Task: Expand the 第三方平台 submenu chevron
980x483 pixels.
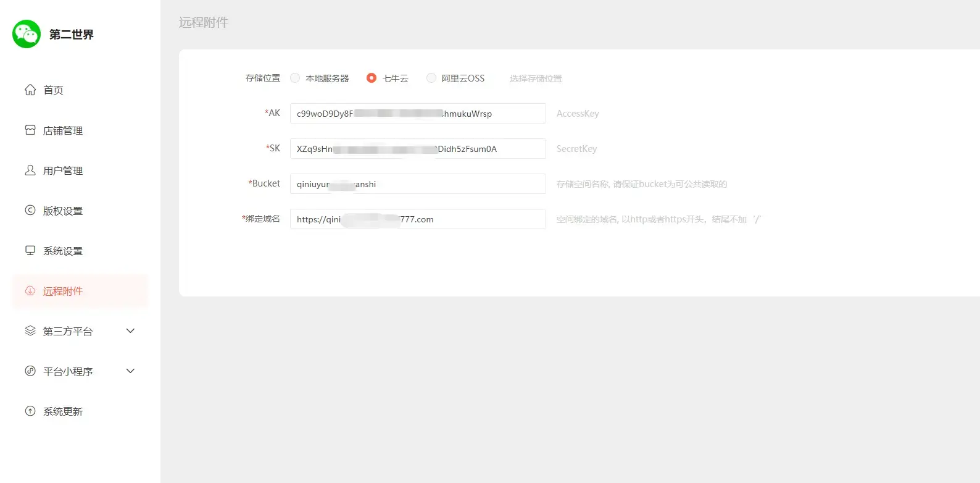Action: 130,331
